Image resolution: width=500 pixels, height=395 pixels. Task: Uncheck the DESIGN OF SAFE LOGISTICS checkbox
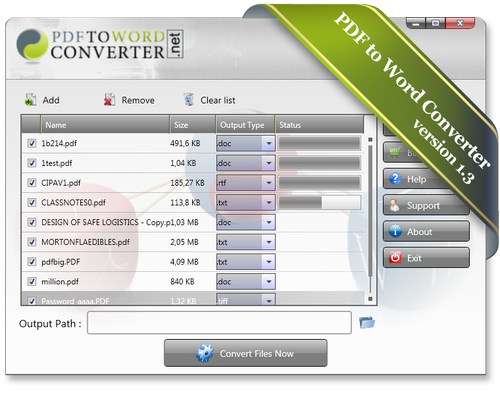(32, 222)
